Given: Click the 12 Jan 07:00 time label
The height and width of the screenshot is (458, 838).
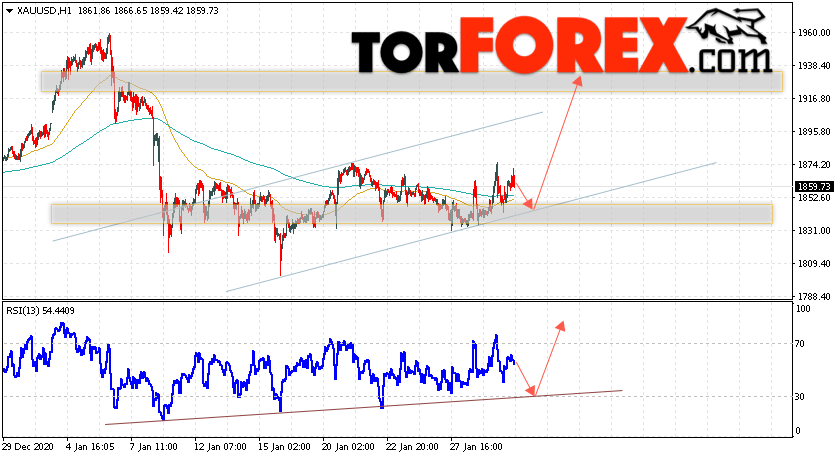Looking at the screenshot, I should pos(220,446).
